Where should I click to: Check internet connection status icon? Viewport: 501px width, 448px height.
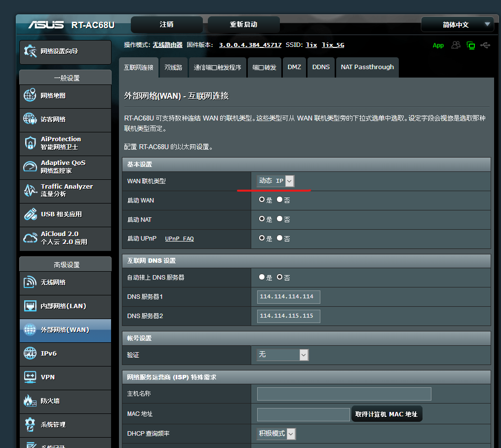(470, 45)
